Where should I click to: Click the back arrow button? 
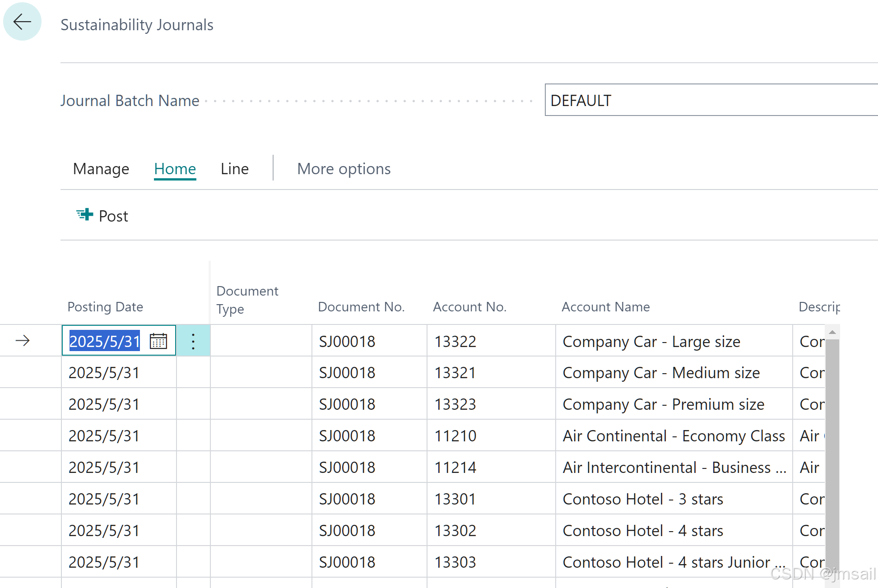[22, 22]
